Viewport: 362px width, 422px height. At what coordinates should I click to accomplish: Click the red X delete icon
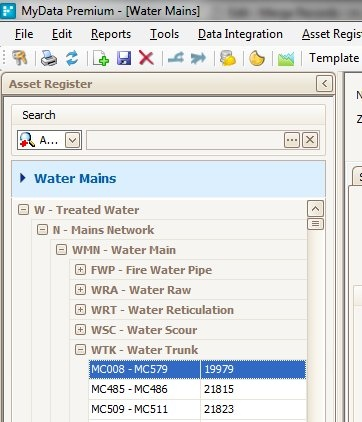click(146, 58)
